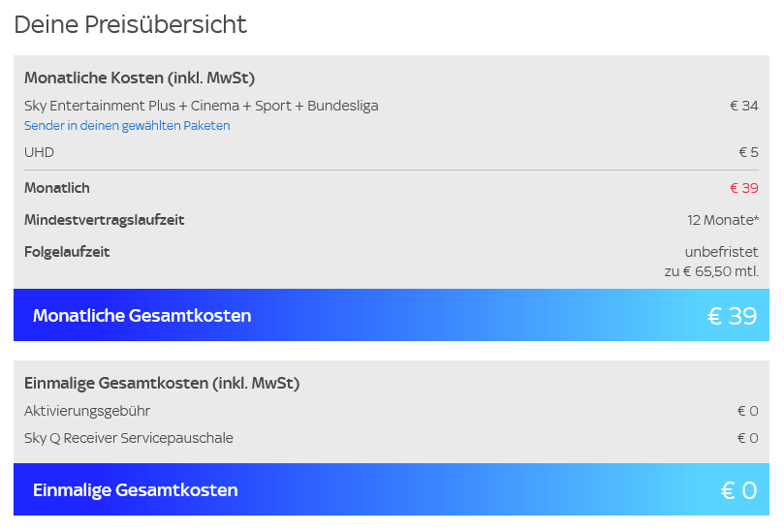Select the 'Monatliche Kosten (inkl. MwSt)' section title
Viewport: 784px width, 532px height.
tap(140, 78)
